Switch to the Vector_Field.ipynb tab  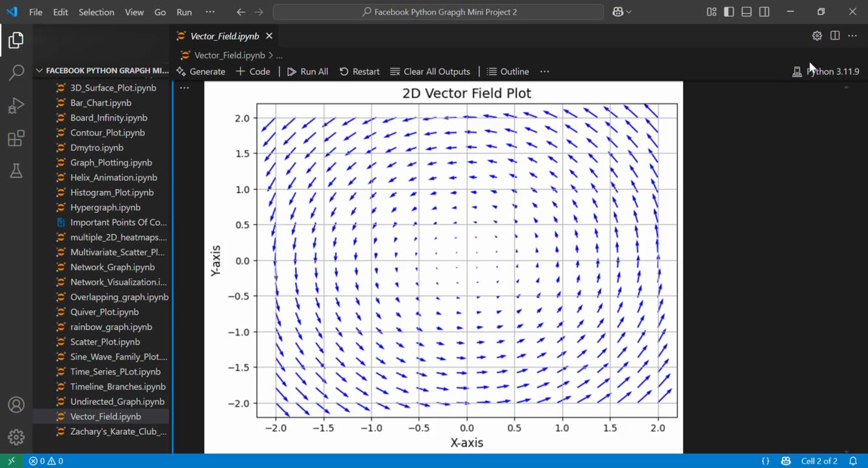pyautogui.click(x=224, y=36)
